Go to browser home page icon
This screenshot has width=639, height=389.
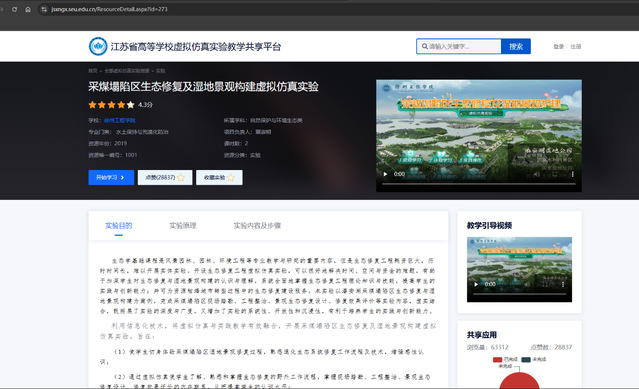pyautogui.click(x=28, y=9)
